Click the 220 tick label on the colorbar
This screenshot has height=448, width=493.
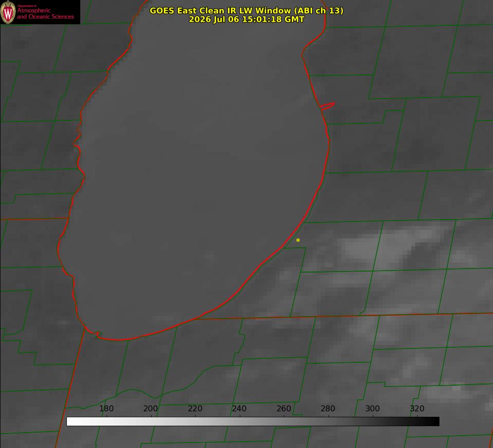tap(195, 408)
